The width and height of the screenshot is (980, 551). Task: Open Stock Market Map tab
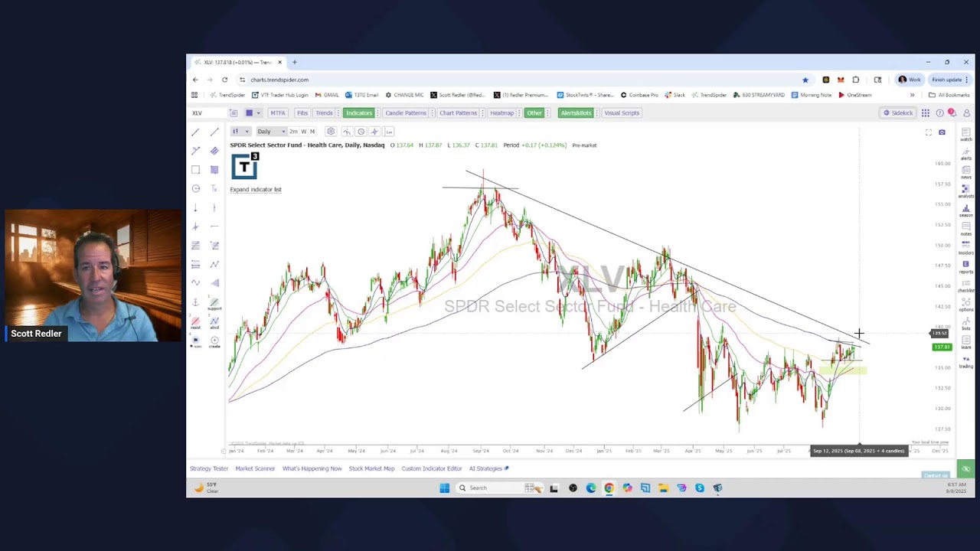click(x=371, y=468)
